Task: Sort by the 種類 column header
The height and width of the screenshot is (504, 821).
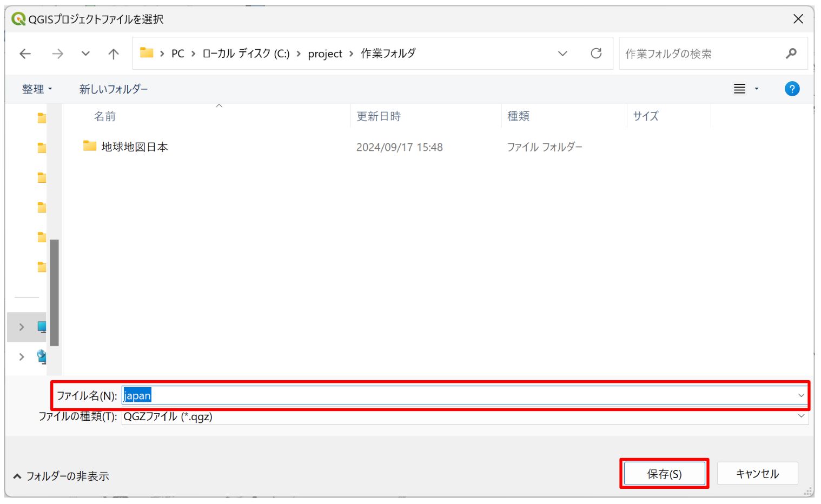Action: pos(518,116)
